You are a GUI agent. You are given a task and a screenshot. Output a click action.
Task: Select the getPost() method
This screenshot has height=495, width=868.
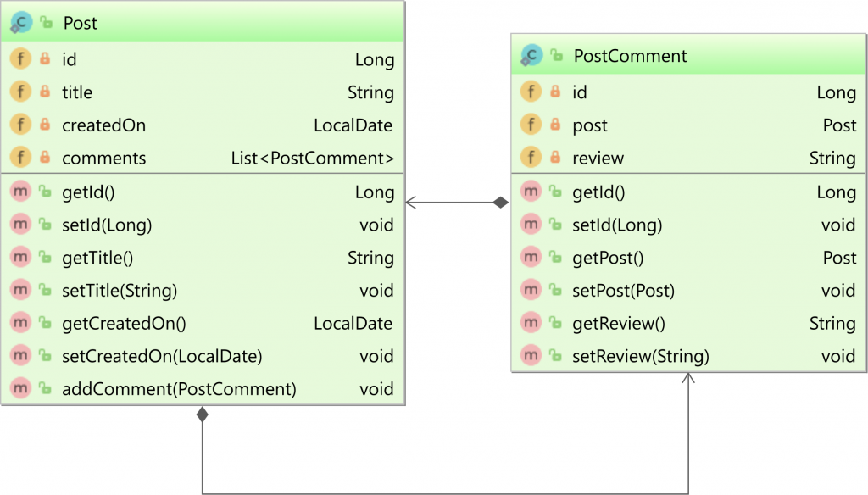click(608, 258)
